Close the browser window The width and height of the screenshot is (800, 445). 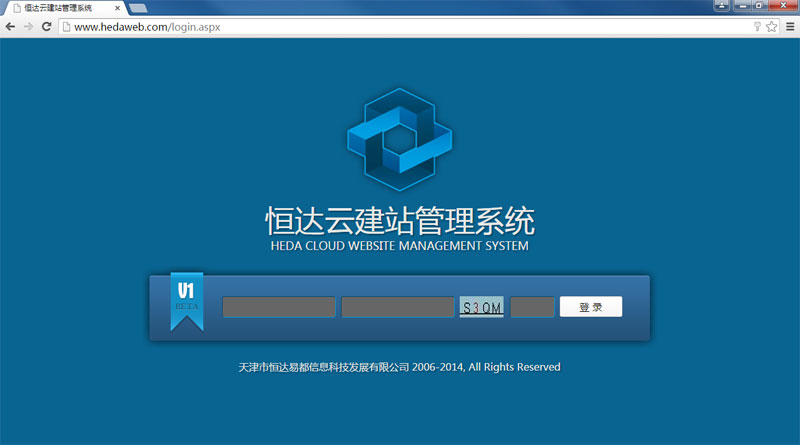click(x=783, y=6)
